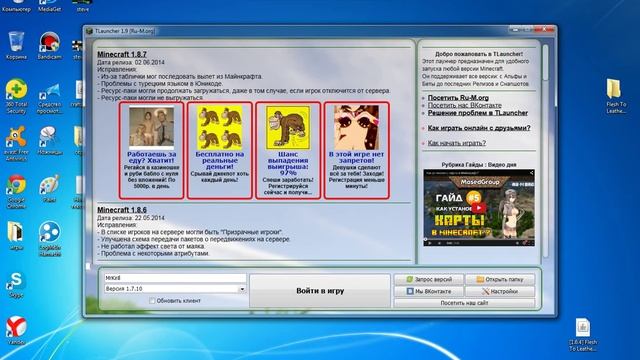
Task: Focus the username input field
Action: pyautogui.click(x=175, y=278)
